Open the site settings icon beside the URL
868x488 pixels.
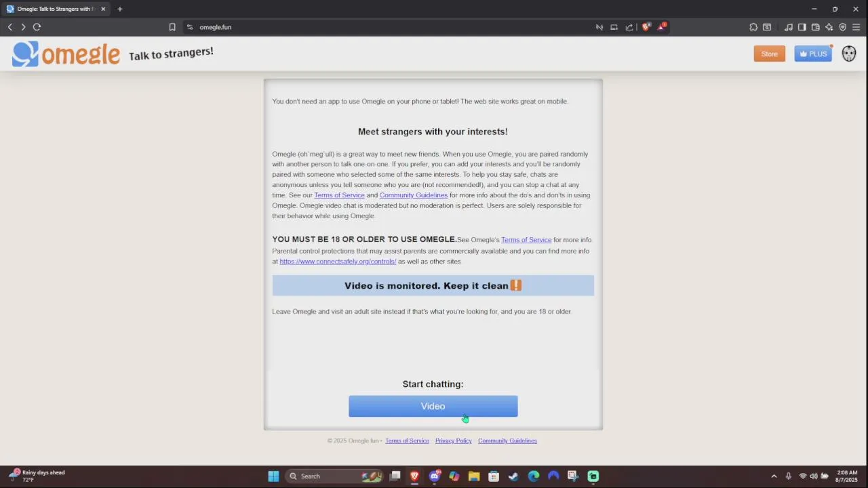tap(190, 27)
